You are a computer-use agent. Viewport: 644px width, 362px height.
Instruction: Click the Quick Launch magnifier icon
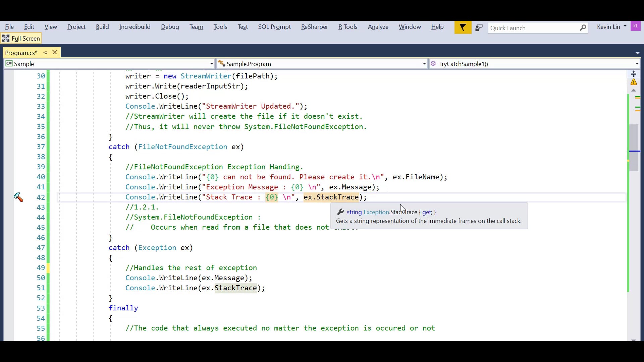[583, 28]
